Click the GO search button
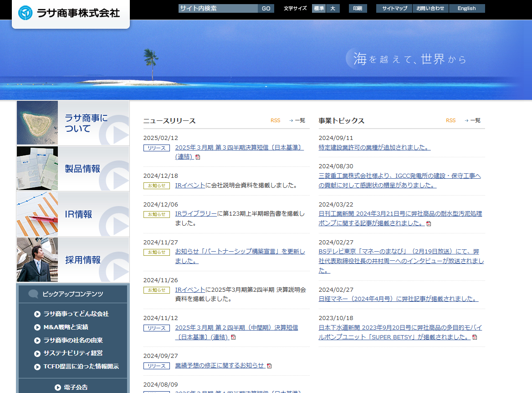 (x=266, y=9)
